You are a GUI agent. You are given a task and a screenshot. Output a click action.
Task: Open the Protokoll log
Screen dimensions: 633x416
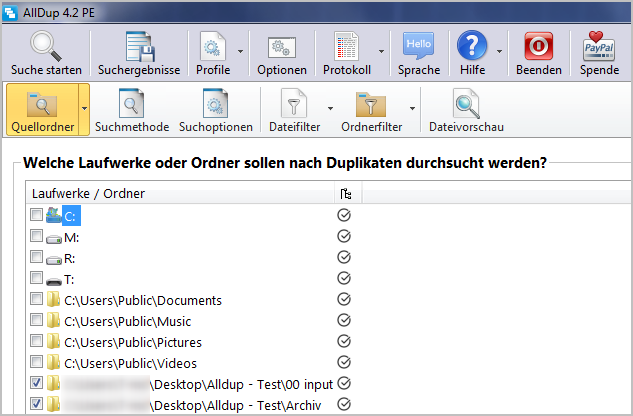coord(347,53)
